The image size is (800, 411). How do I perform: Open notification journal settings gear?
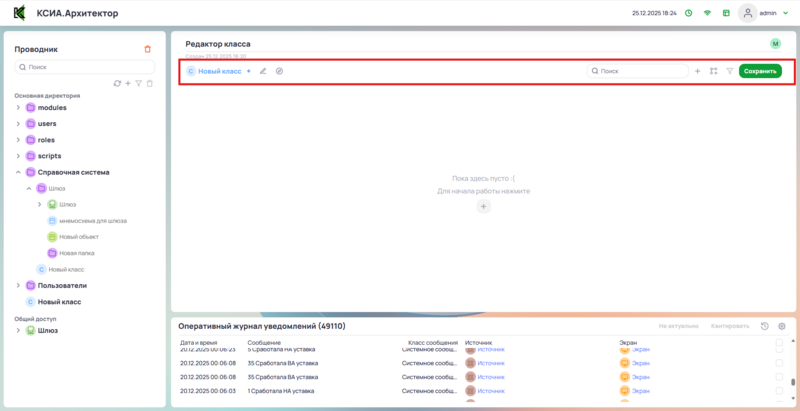[x=782, y=326]
